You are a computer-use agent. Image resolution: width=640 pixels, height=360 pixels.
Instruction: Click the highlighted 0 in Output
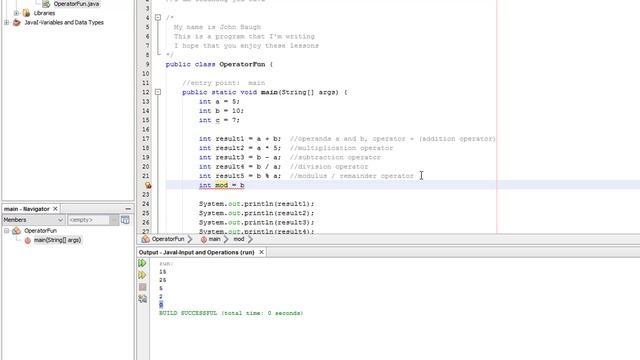click(x=161, y=305)
